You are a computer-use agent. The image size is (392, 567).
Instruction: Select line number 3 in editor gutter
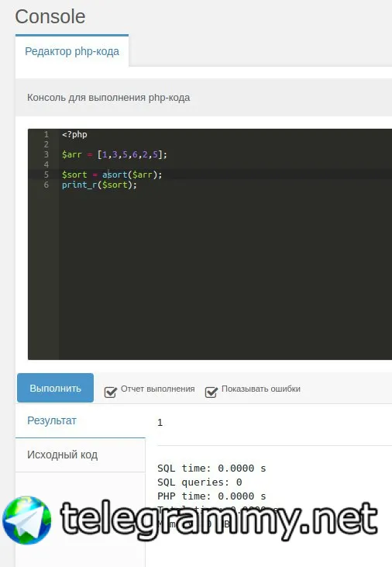[x=46, y=155]
